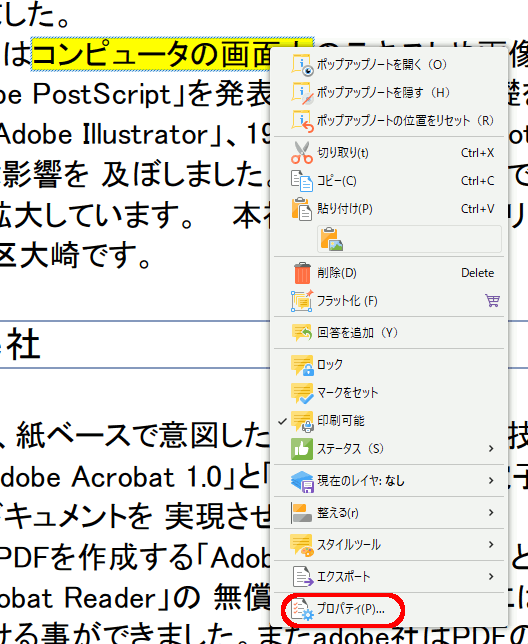Select ポップアップノートの位置をリセット (R)
The image size is (528, 644).
[x=388, y=121]
